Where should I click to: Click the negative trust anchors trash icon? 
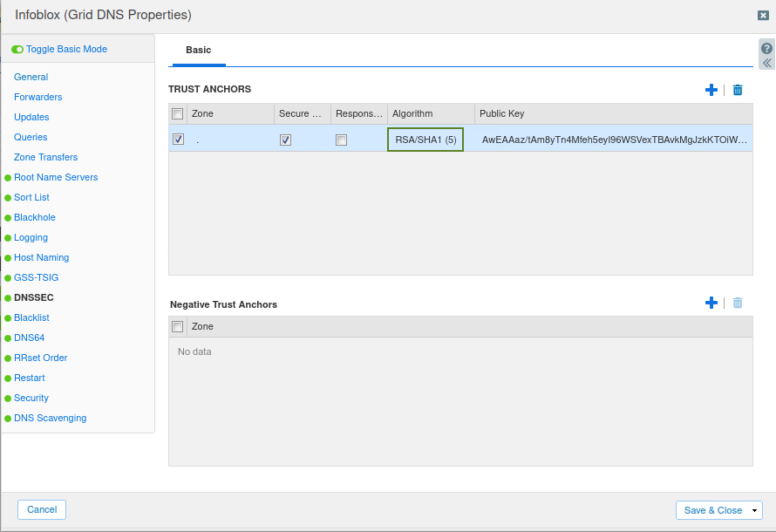coord(738,303)
